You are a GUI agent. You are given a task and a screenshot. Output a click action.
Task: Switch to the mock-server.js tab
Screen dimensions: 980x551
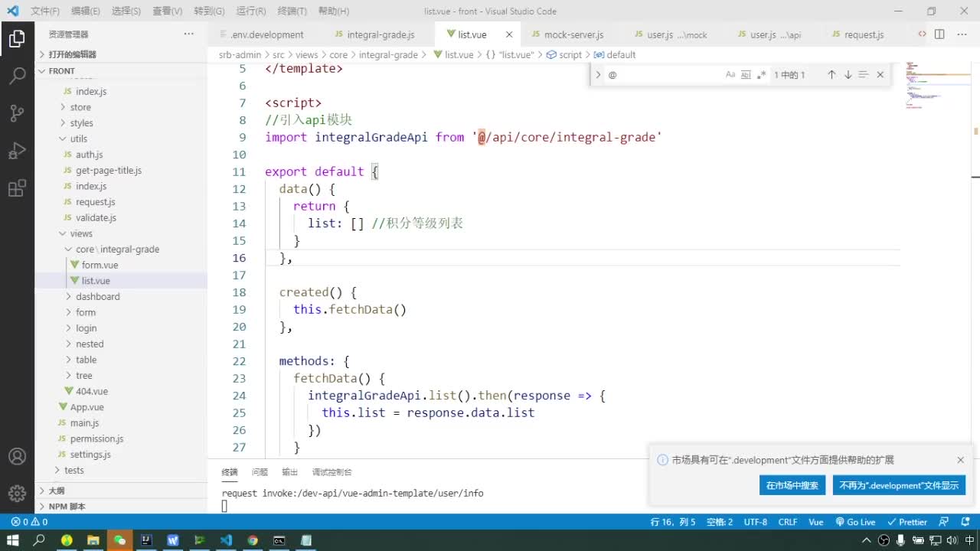pos(573,34)
